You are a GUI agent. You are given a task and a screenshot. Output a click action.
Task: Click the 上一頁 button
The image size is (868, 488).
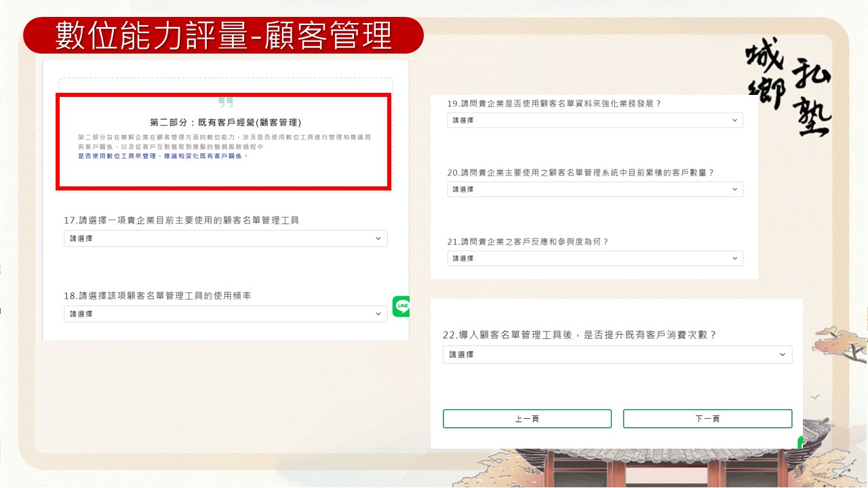click(x=527, y=418)
